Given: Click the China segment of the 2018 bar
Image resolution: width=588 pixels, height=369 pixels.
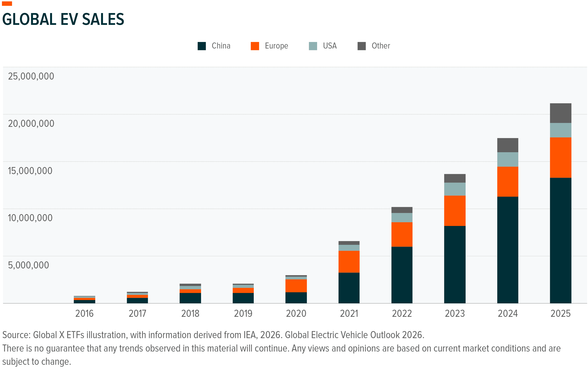Looking at the screenshot, I should point(190,298).
